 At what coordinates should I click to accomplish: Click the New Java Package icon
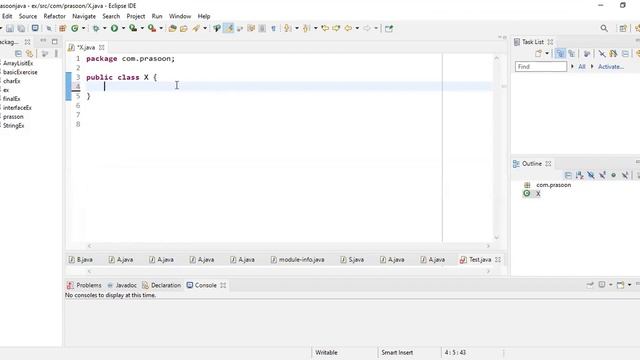[62, 28]
